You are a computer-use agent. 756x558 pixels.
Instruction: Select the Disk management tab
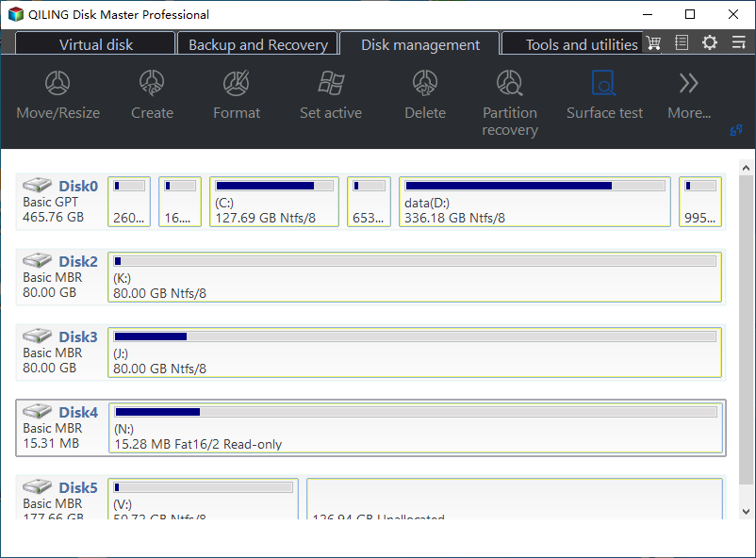(419, 44)
